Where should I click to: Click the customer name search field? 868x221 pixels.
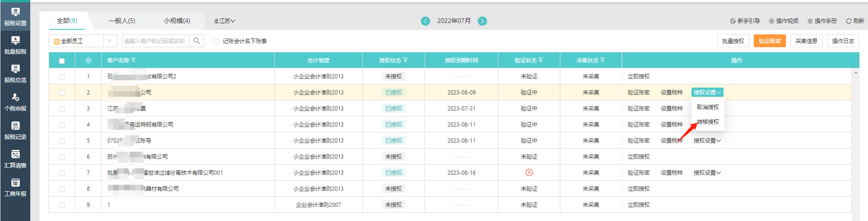(156, 41)
